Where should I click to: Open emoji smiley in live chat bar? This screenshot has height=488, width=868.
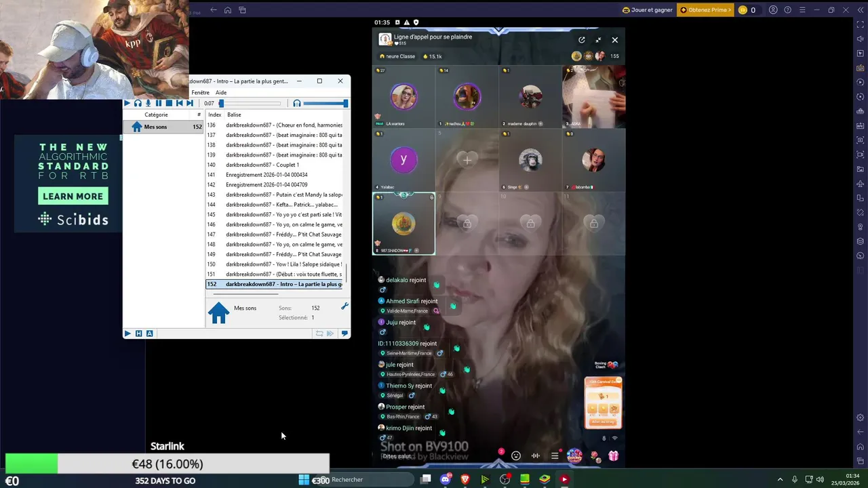516,455
